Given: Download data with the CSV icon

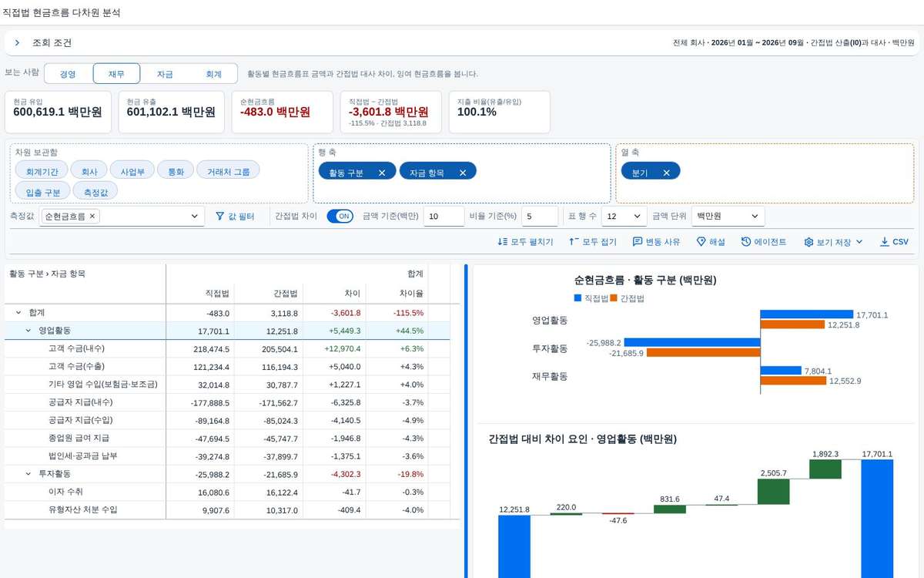Looking at the screenshot, I should (x=884, y=242).
